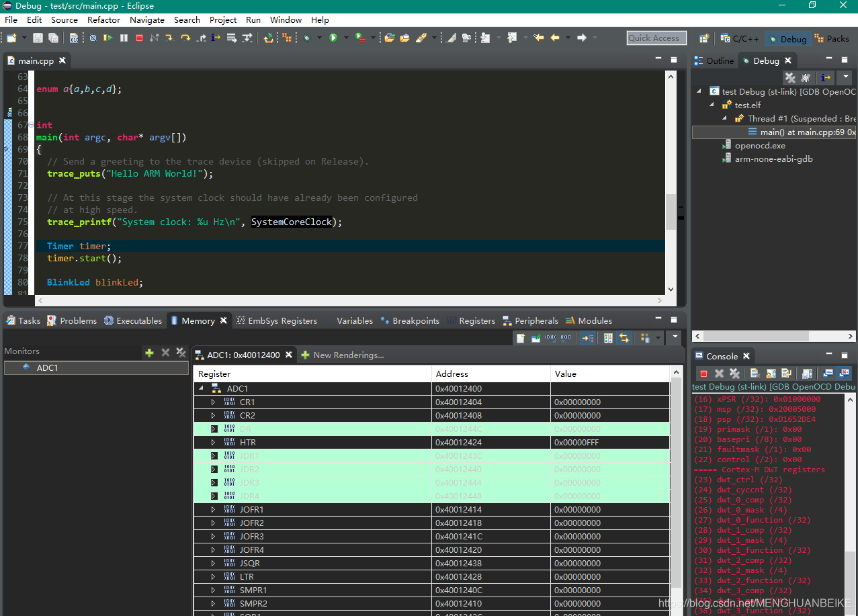
Task: Click the Resume debug button
Action: (x=108, y=38)
